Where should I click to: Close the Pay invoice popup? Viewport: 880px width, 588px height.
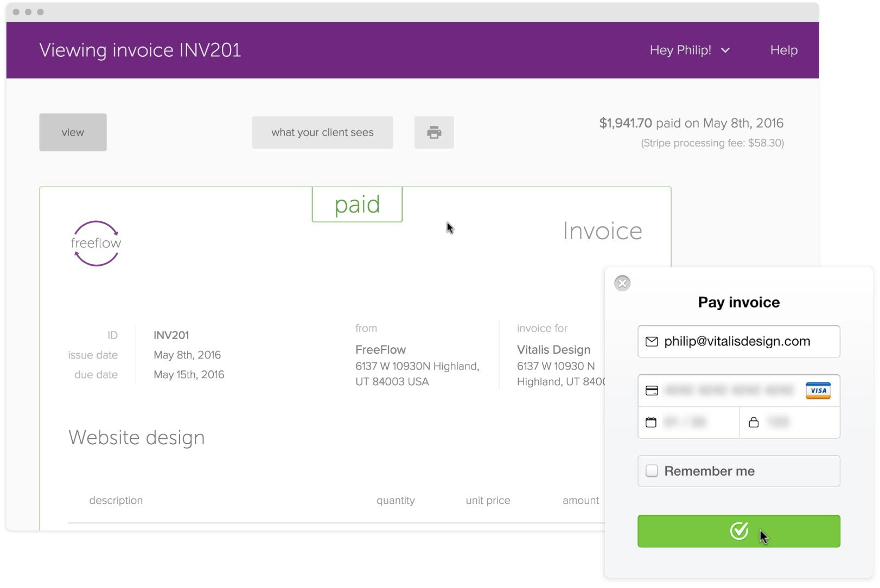[x=622, y=283]
